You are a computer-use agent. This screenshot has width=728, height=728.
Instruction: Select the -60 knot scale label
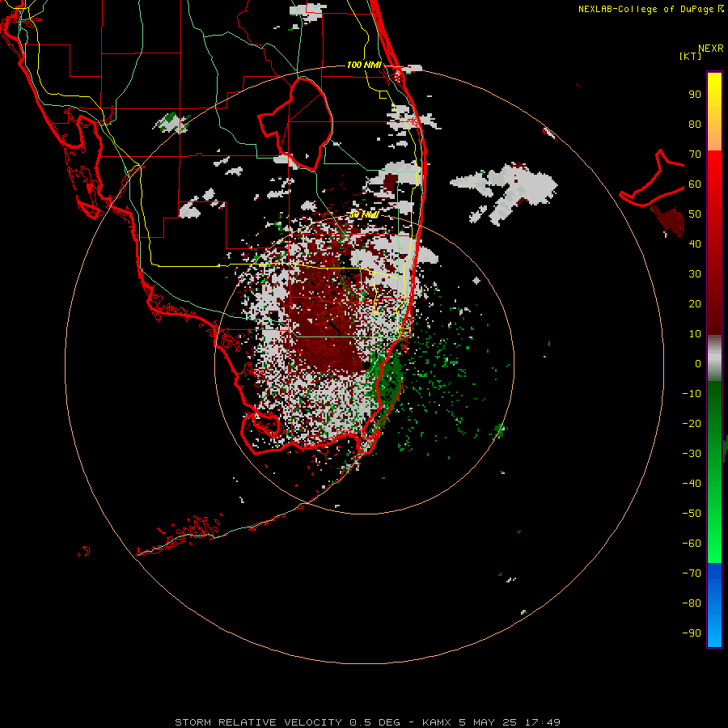692,544
